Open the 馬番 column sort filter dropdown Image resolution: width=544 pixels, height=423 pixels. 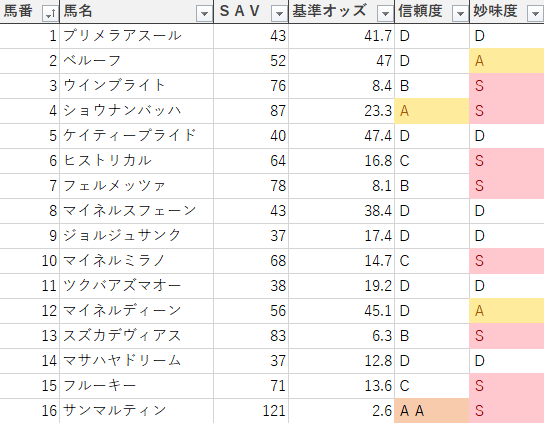[50, 14]
